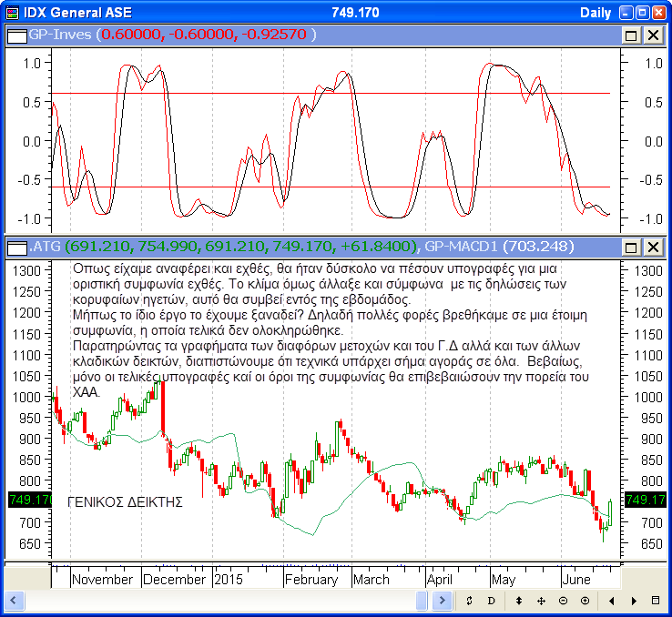
Task: Click the April month label
Action: pos(440,580)
